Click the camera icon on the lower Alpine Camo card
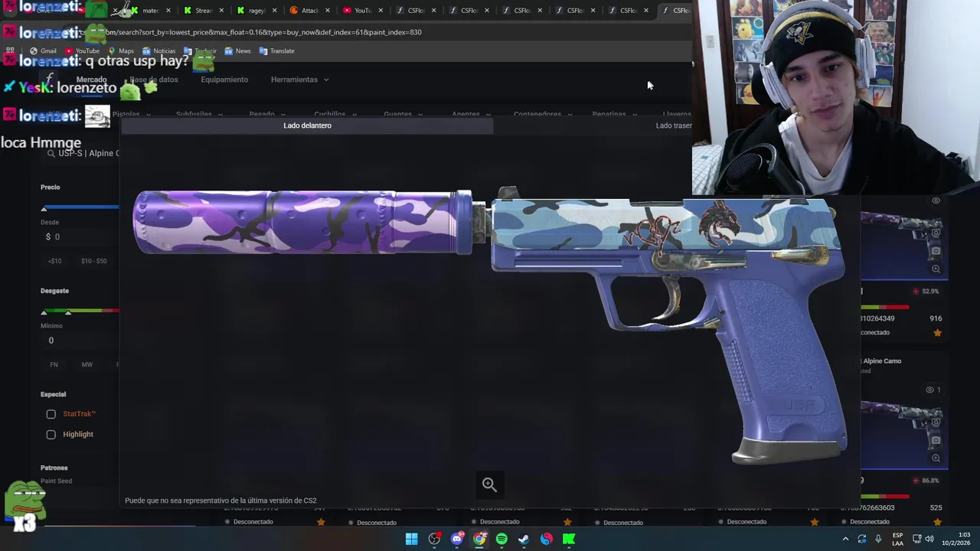The image size is (980, 551). (x=936, y=440)
